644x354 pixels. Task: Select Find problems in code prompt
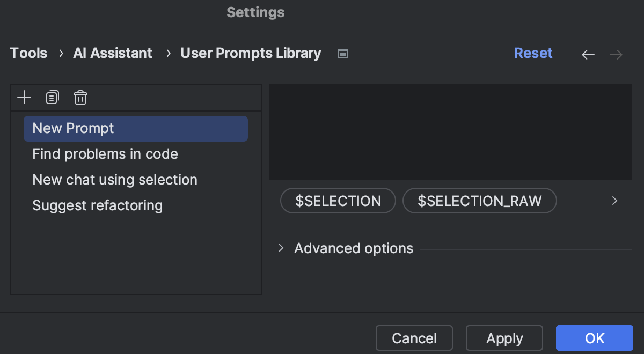(x=105, y=154)
